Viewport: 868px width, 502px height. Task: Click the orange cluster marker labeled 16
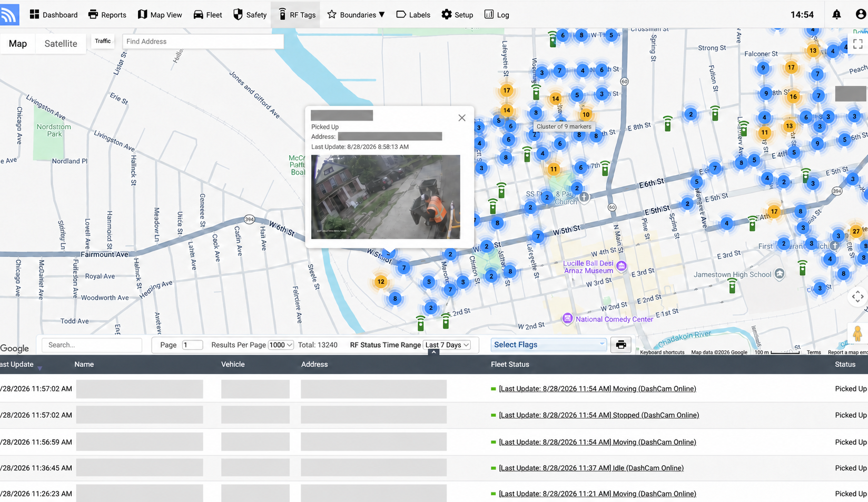(793, 96)
